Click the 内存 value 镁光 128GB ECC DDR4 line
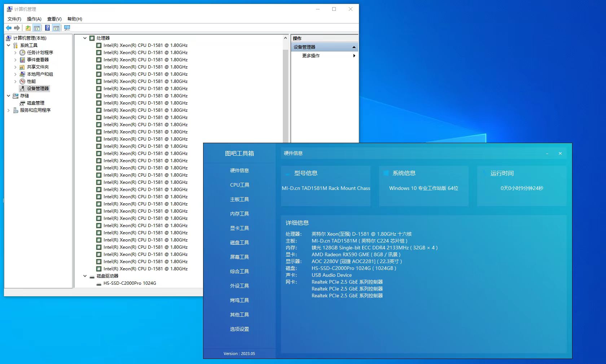The width and height of the screenshot is (606, 364). (x=374, y=248)
